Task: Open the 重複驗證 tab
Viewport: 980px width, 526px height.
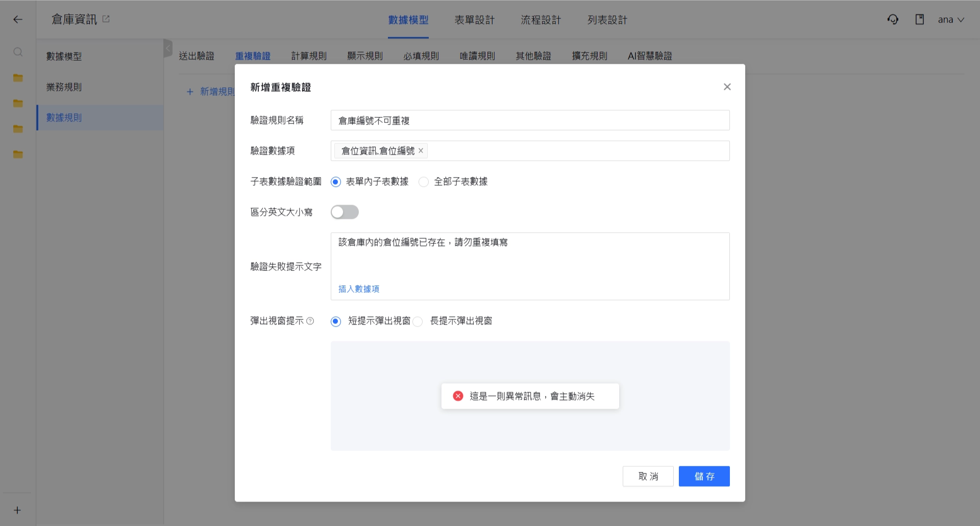Action: [x=253, y=56]
